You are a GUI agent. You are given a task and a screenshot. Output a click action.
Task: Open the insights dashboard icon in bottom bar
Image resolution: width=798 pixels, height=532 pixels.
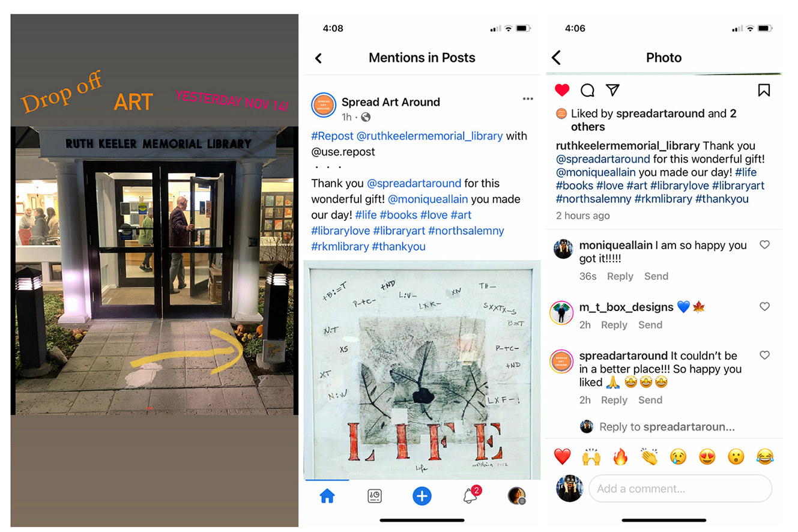374,496
